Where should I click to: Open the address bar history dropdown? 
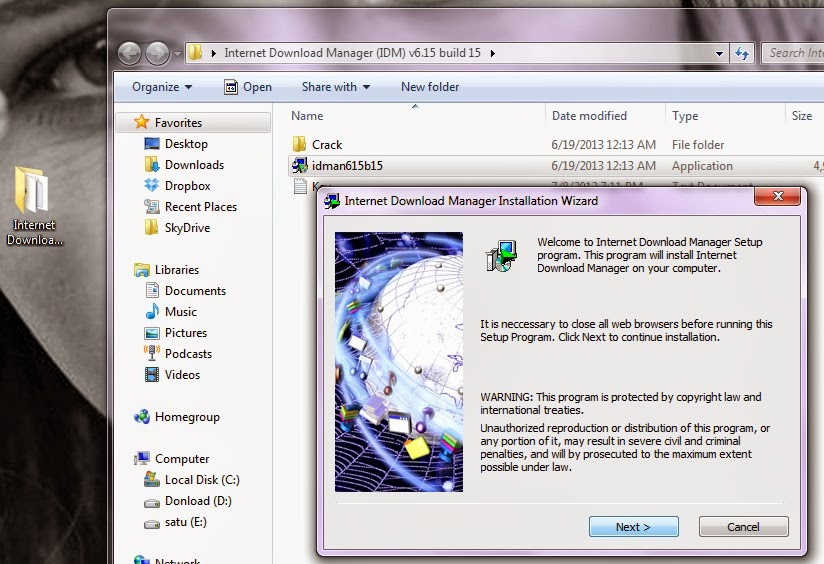tap(718, 53)
